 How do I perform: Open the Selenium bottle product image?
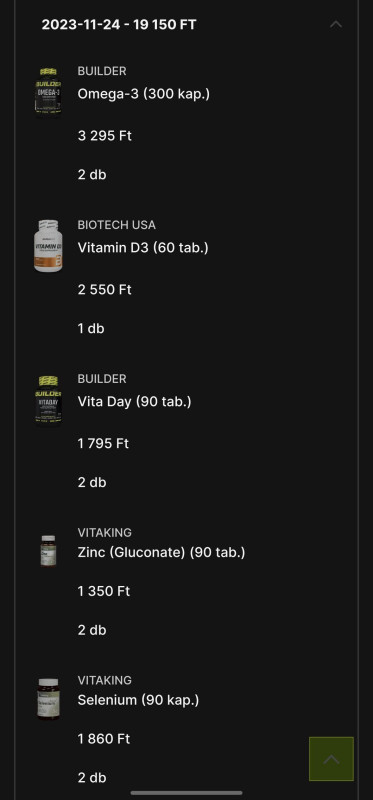tap(48, 698)
